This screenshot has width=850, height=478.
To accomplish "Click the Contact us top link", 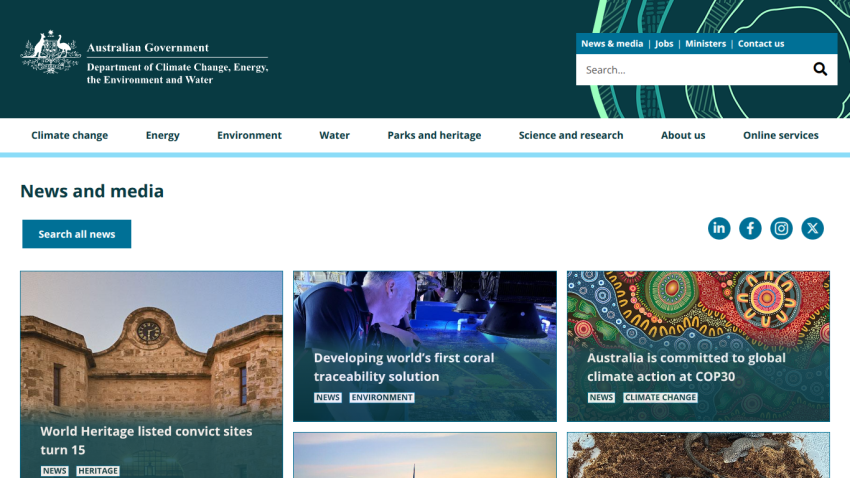I will tap(761, 44).
